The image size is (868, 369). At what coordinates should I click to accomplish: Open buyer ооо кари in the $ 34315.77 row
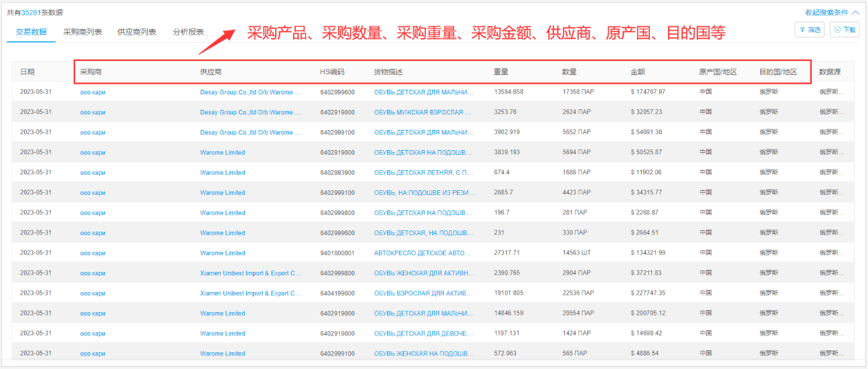pyautogui.click(x=93, y=192)
